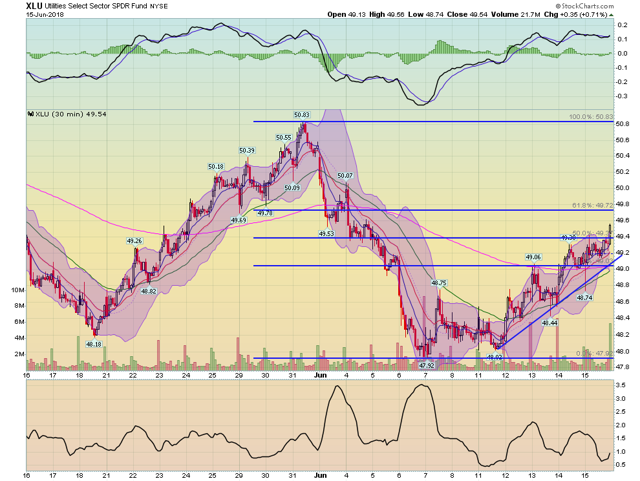Click the 50.83 peak price label

(302, 115)
